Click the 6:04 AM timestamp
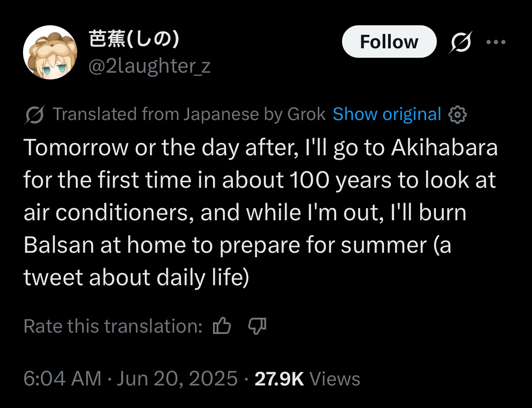Viewport: 532px width, 408px height. pos(62,378)
